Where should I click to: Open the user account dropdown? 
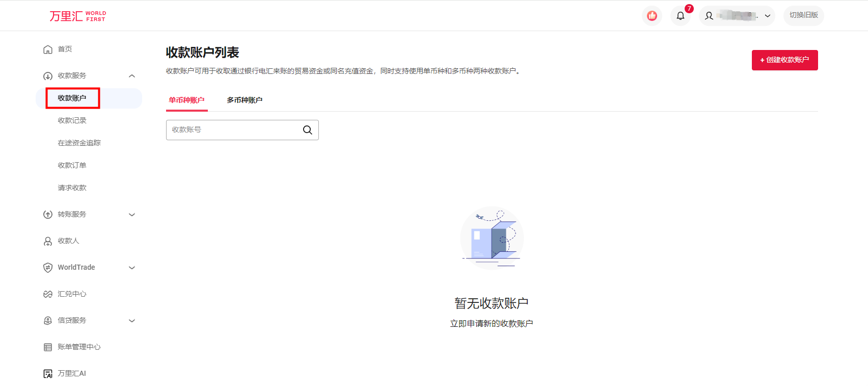pyautogui.click(x=737, y=16)
